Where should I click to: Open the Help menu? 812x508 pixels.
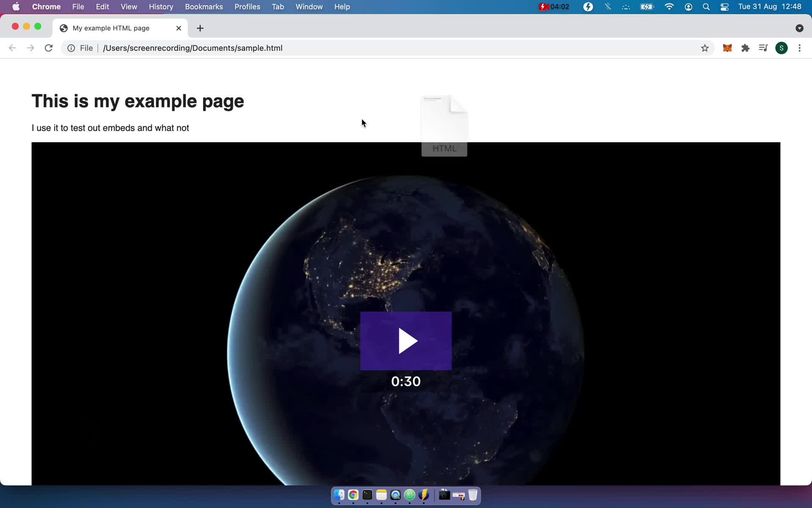(x=342, y=7)
